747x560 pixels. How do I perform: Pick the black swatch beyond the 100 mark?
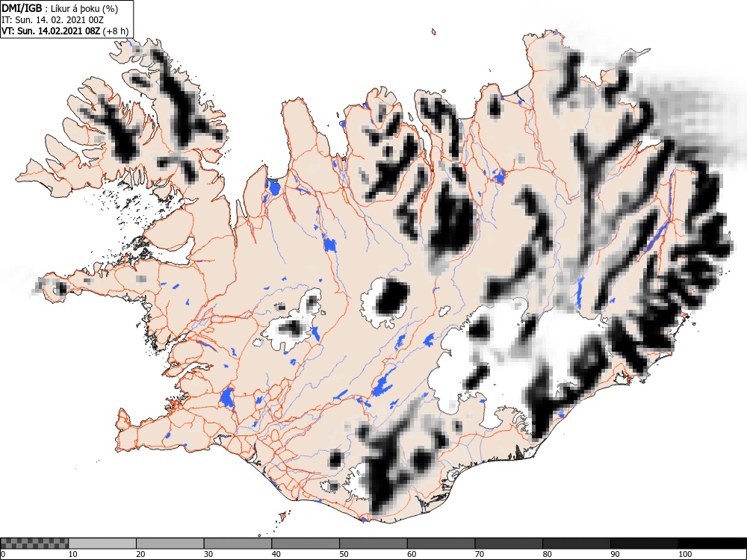pyautogui.click(x=712, y=544)
